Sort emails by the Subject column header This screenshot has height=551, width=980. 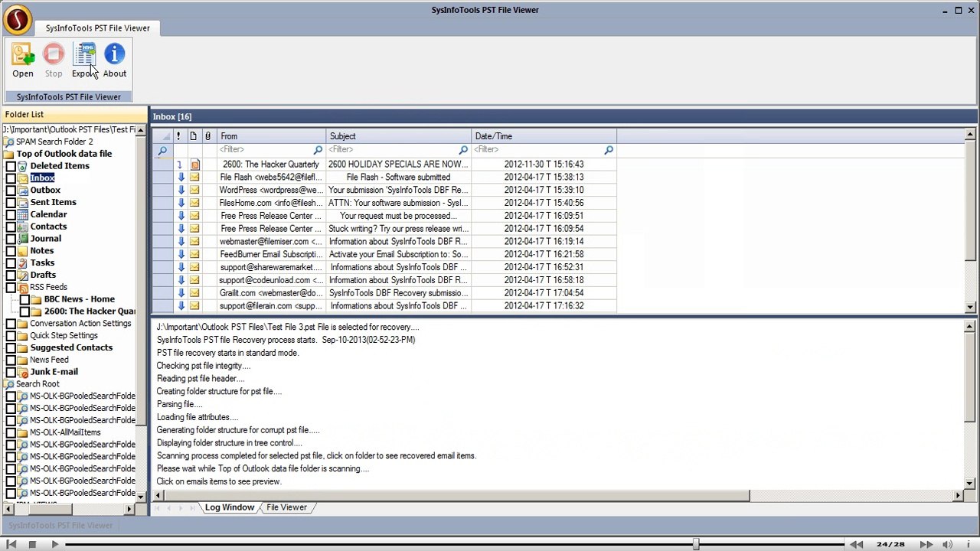(x=399, y=136)
